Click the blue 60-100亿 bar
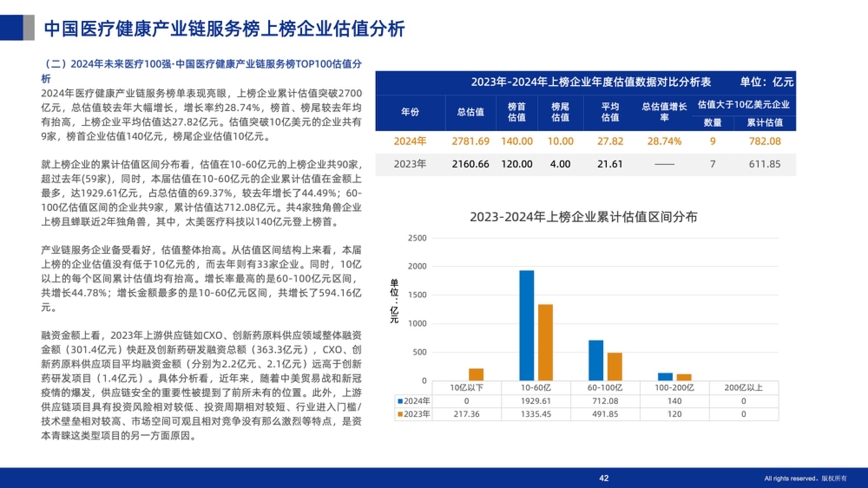 [596, 360]
